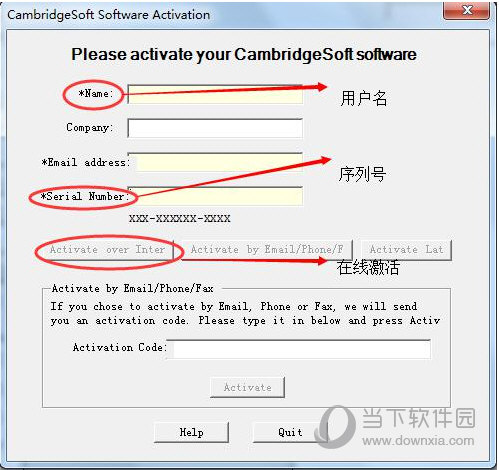This screenshot has width=499, height=470.
Task: Click the Quit button
Action: coord(290,433)
